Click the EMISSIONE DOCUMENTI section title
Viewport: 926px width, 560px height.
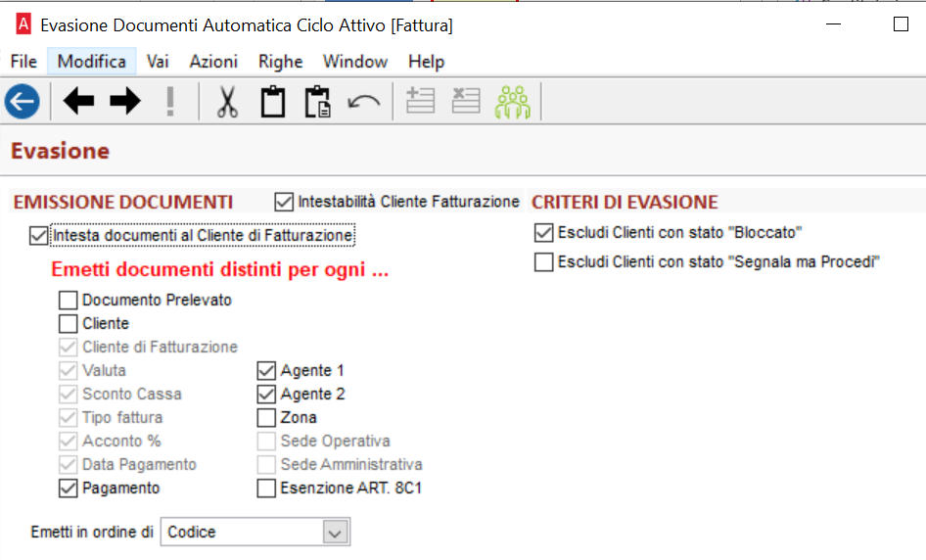coord(123,202)
